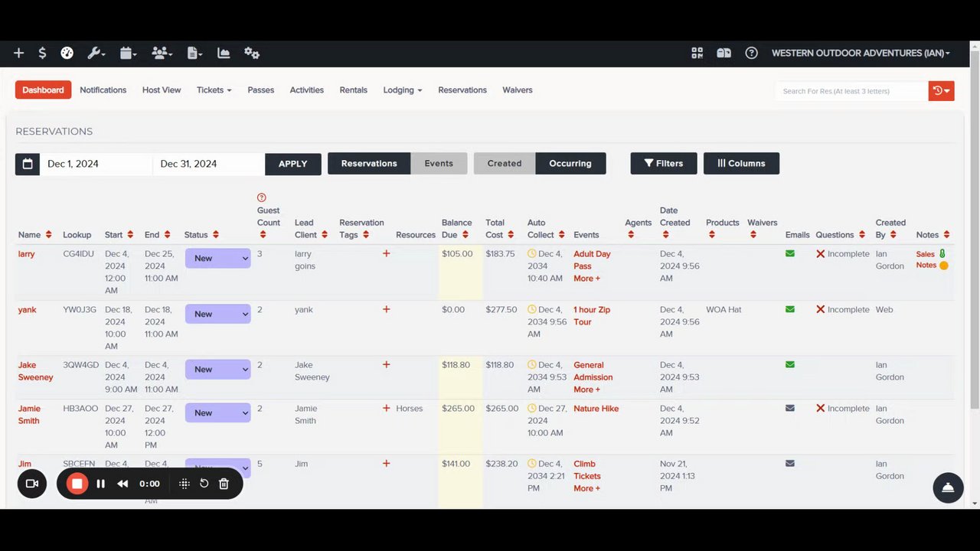980x551 pixels.
Task: Click the email icon in yank's row
Action: (790, 309)
